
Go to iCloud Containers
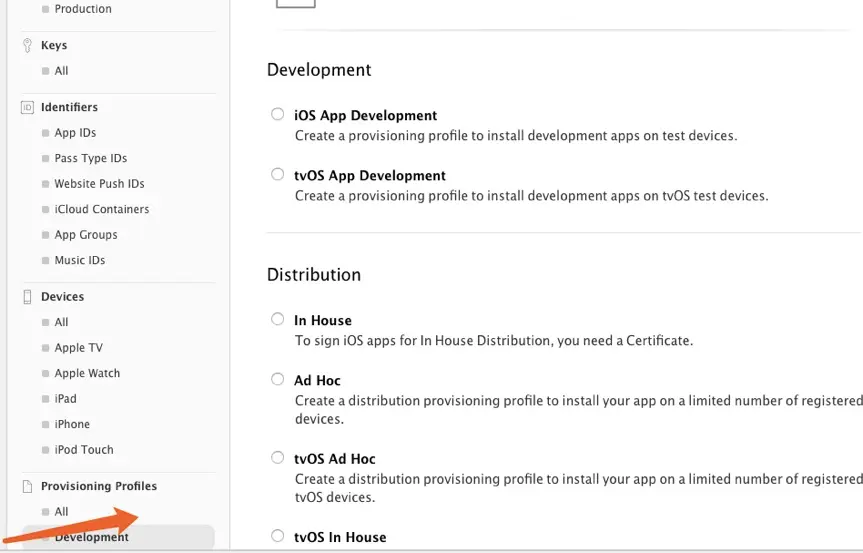[x=102, y=209]
